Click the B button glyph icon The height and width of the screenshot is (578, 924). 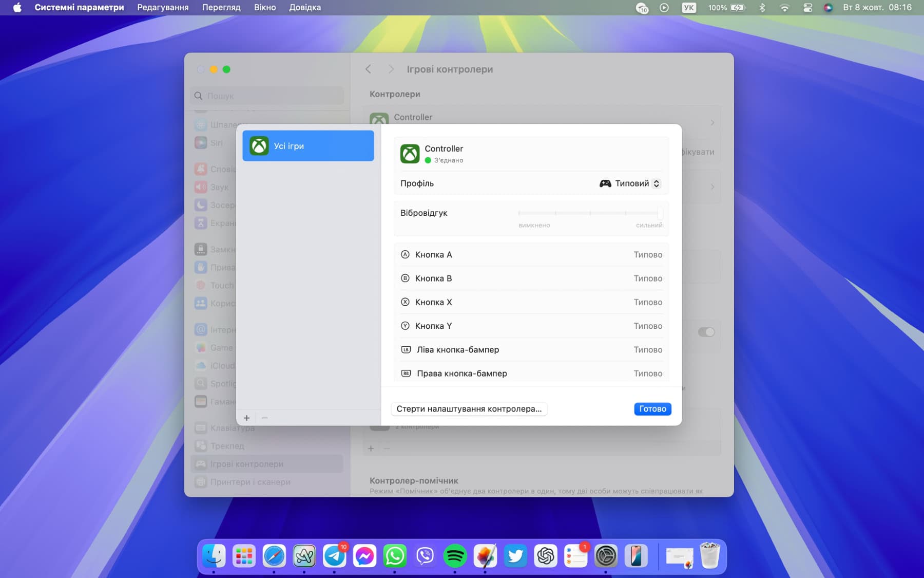pyautogui.click(x=405, y=278)
